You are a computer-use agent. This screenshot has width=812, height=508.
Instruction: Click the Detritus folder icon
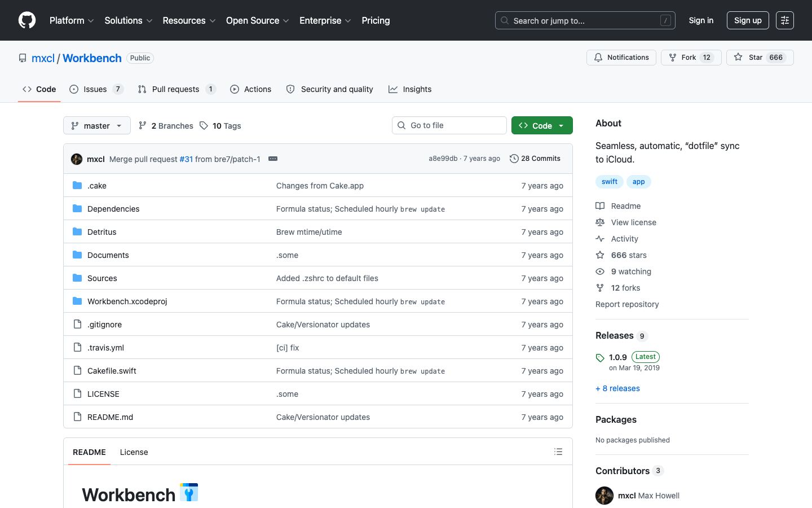click(x=77, y=232)
